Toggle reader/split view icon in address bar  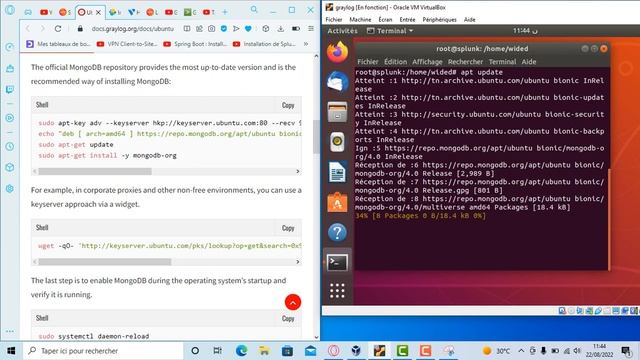[187, 29]
